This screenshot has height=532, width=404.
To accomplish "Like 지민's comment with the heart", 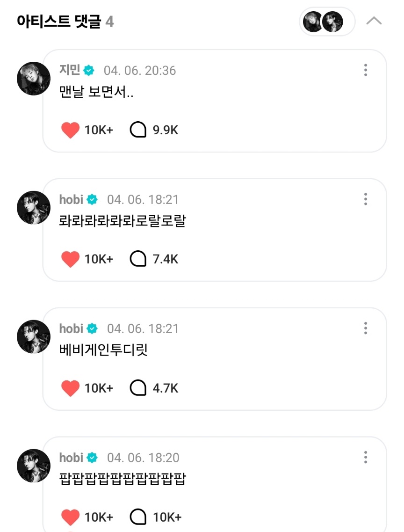I will coord(71,130).
